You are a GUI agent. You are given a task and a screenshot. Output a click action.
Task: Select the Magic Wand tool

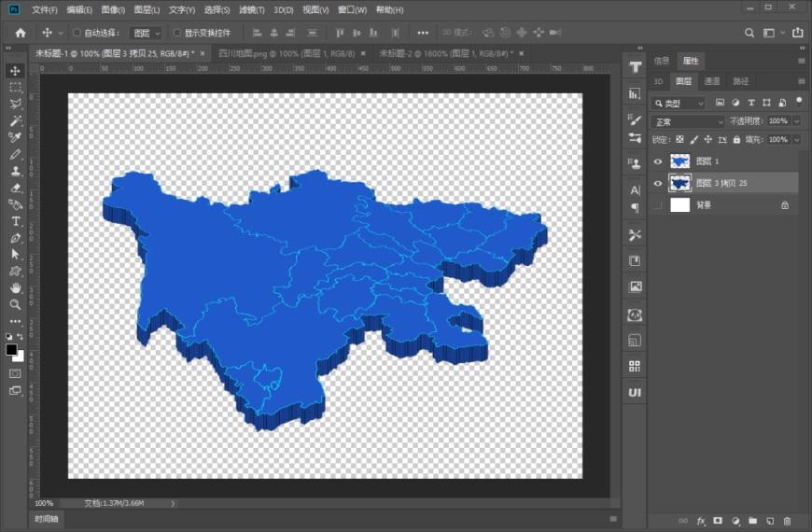pos(16,120)
